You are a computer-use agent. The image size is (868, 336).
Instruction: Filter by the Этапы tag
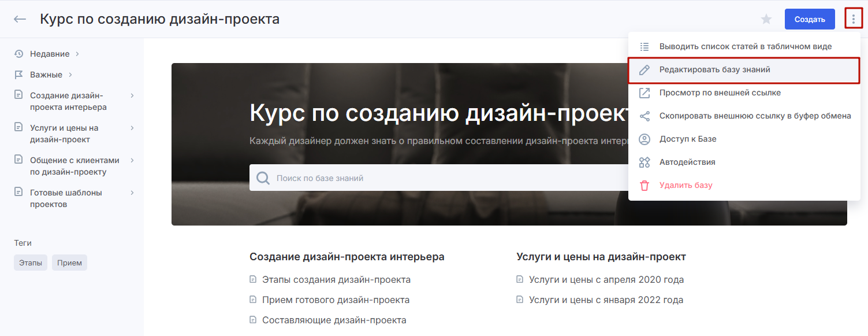point(31,263)
